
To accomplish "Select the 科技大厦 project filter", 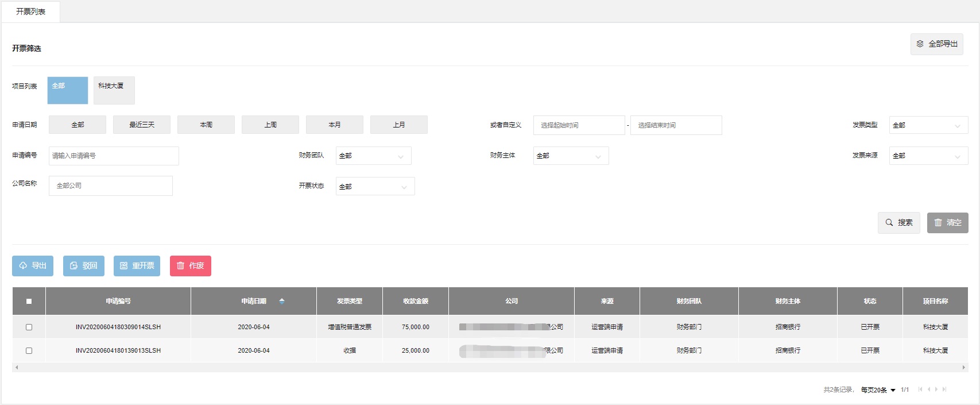I will pos(114,90).
